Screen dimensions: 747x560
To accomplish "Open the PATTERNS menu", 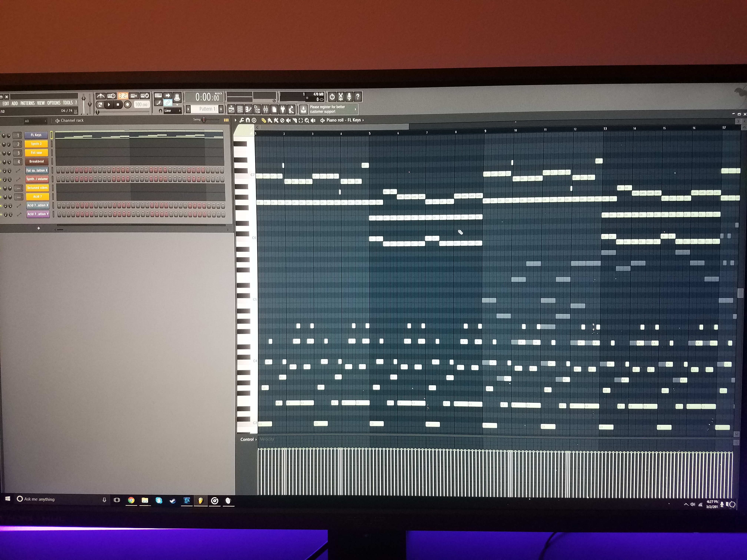I will 27,103.
